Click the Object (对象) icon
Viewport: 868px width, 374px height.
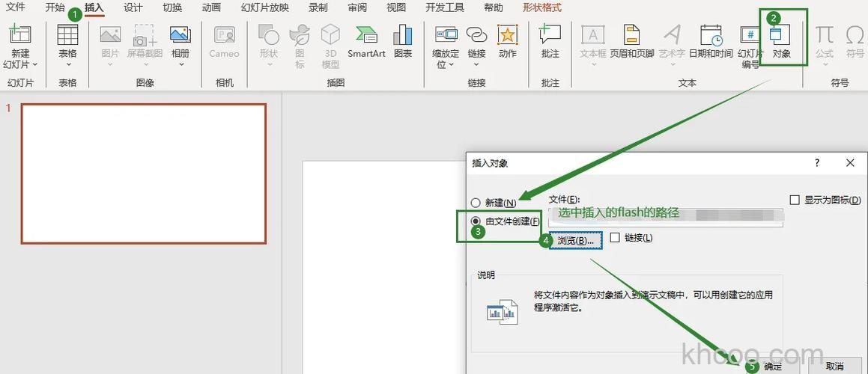[781, 36]
